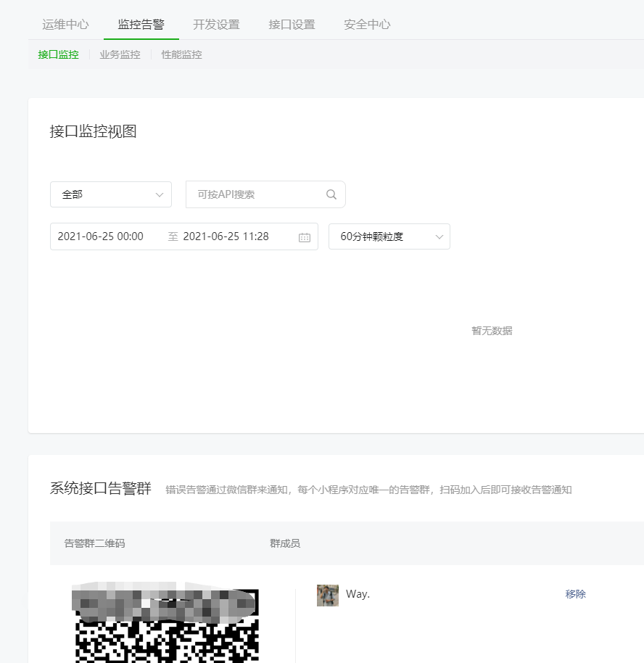Open the date range calendar icon

tap(305, 237)
